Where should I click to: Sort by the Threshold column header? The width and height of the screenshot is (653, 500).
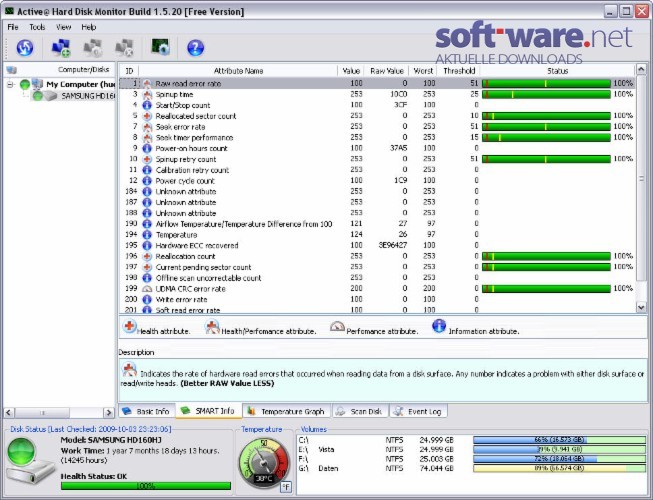[x=459, y=71]
